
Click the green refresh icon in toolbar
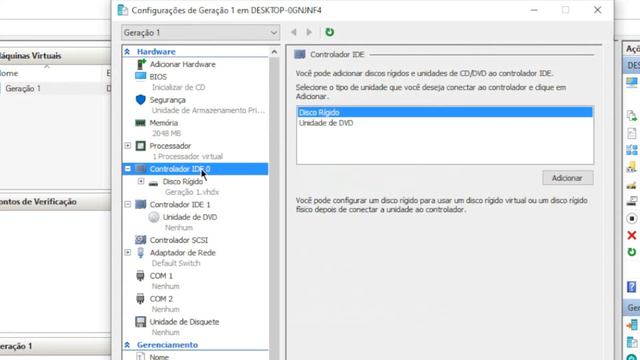tap(329, 32)
